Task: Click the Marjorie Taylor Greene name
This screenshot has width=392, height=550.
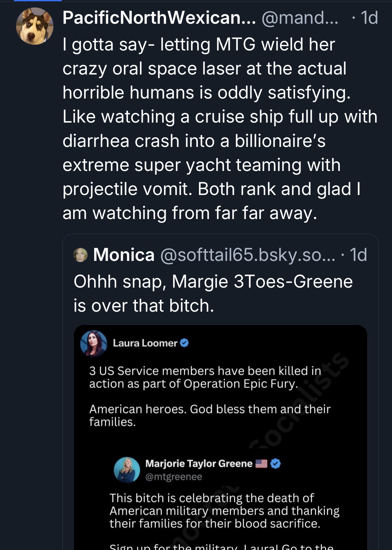Action: pos(199,463)
